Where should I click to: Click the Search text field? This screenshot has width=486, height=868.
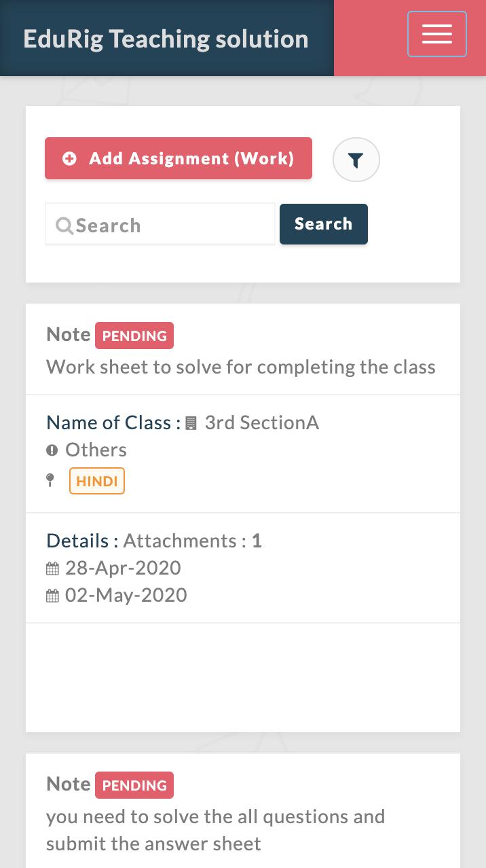[160, 224]
